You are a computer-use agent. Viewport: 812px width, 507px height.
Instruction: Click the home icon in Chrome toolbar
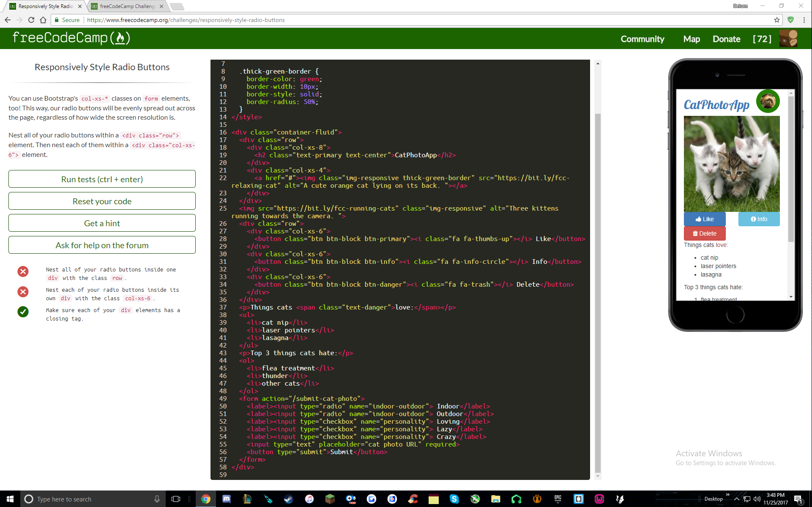tap(43, 20)
